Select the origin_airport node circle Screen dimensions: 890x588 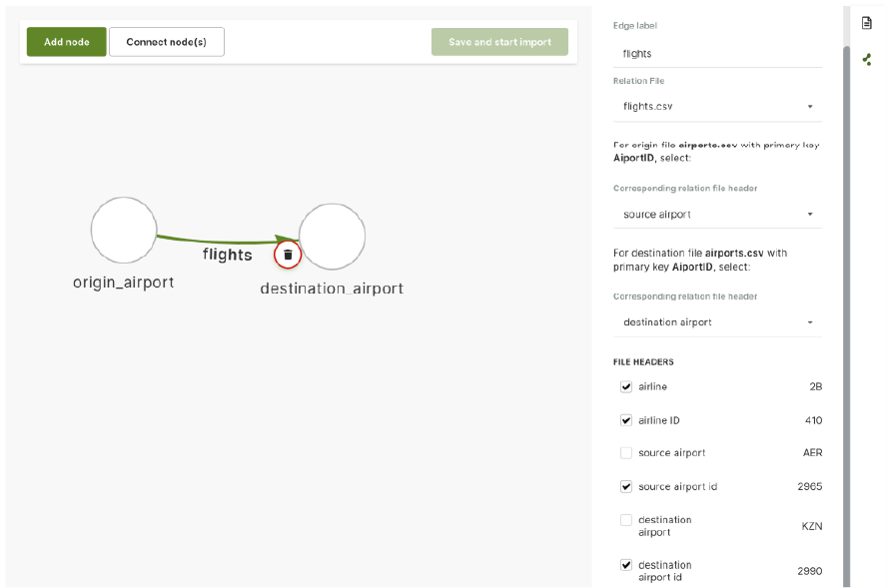(124, 231)
